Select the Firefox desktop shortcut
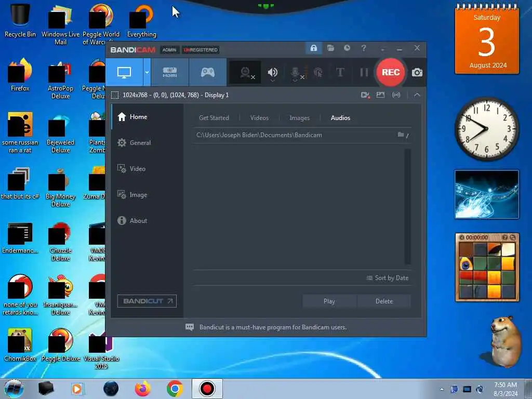Viewport: 532px width, 399px height. click(20, 75)
